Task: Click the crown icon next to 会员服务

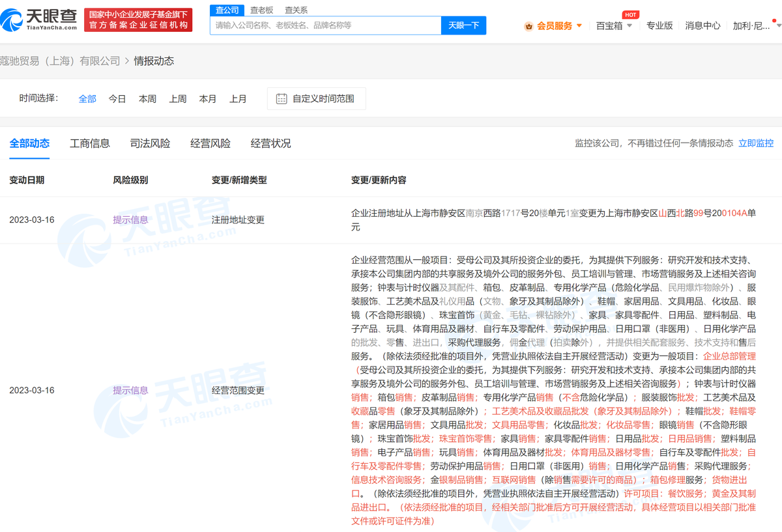Action: (x=529, y=26)
